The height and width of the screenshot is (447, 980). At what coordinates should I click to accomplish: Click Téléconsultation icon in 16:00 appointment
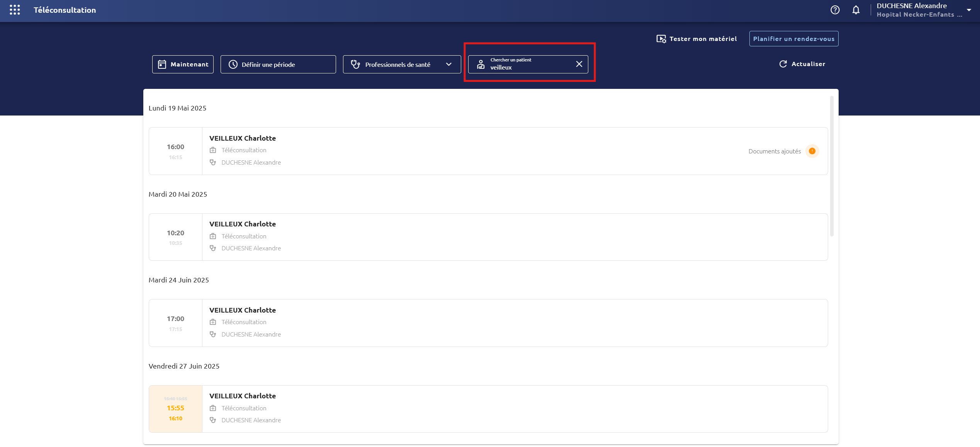point(213,150)
